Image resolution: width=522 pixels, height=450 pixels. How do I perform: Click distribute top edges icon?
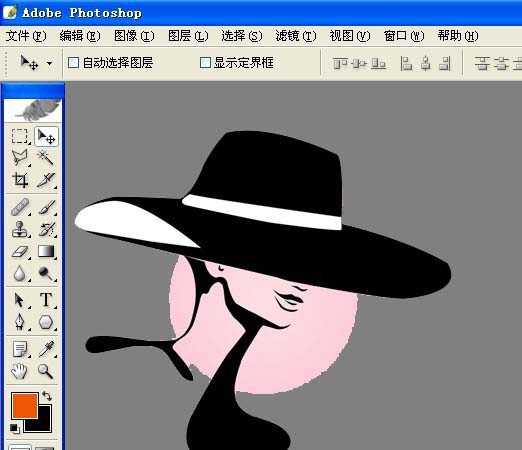tap(482, 63)
